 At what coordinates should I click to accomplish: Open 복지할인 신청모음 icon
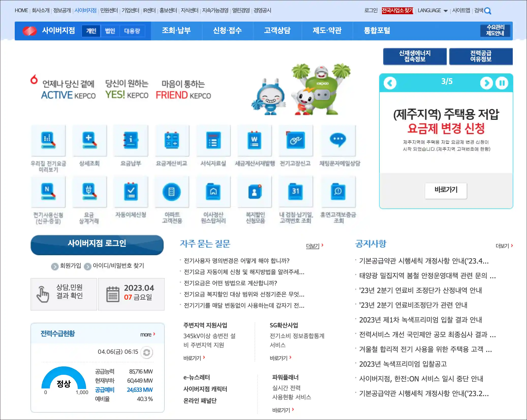(254, 192)
